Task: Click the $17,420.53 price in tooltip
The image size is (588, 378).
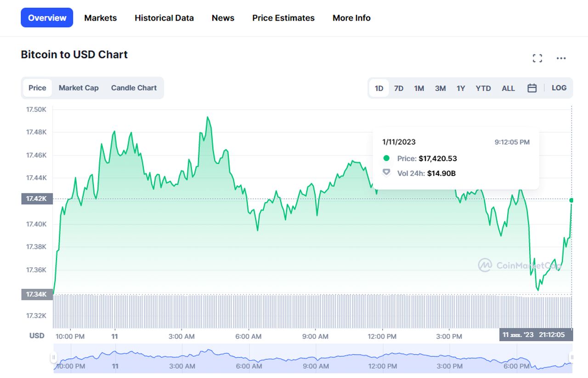Action: (438, 158)
